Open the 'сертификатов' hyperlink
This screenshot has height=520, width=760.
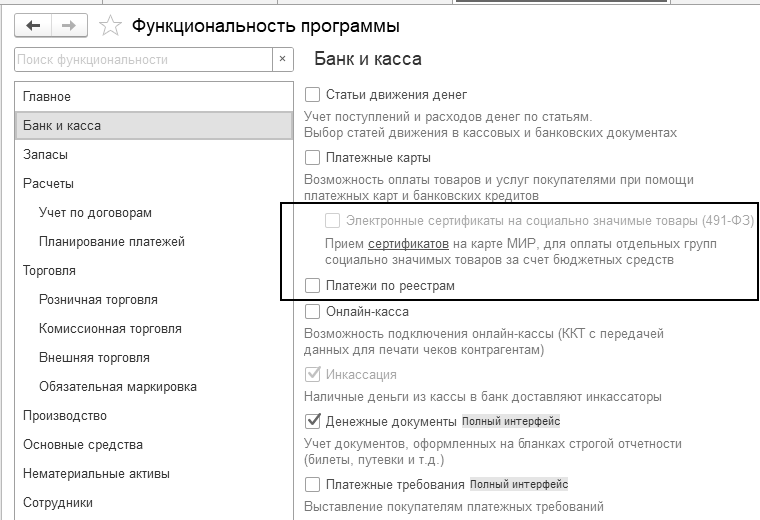[408, 244]
